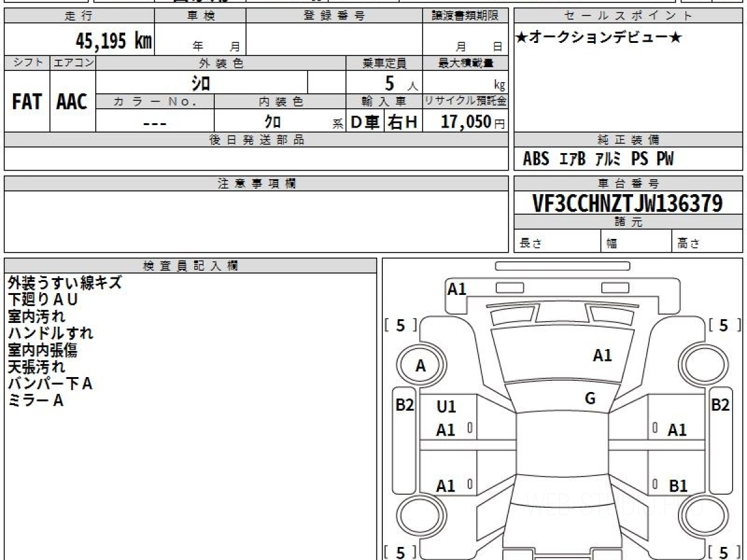Viewport: 747px width, 560px height.
Task: Click the ABS equipment entry
Action: click(536, 159)
